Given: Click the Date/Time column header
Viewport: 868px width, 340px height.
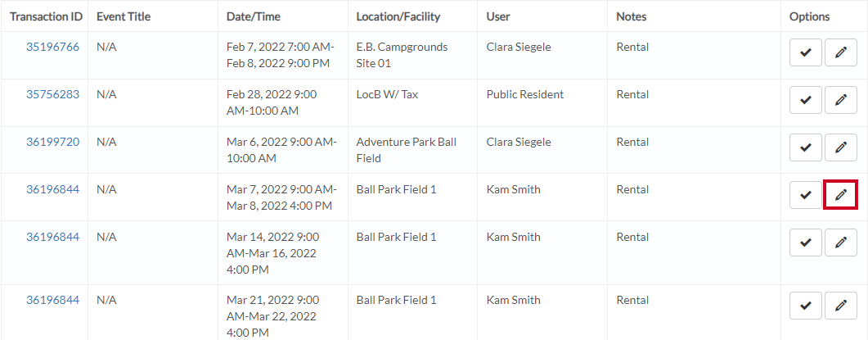Looking at the screenshot, I should coord(254,16).
